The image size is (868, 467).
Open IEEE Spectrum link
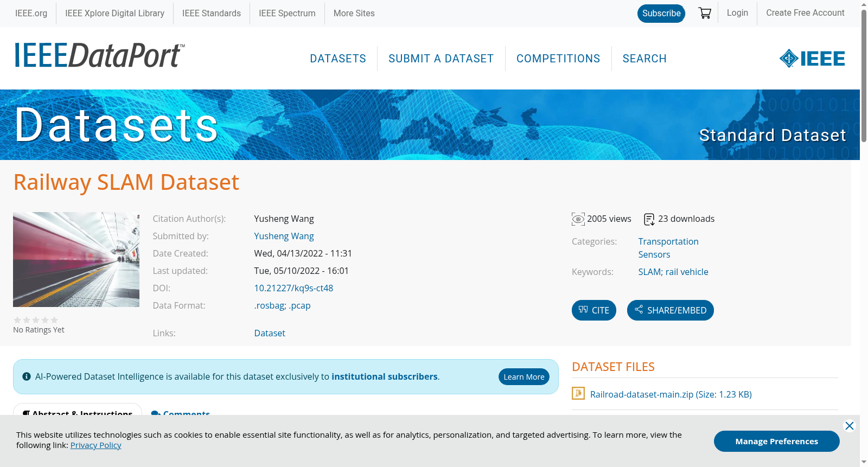287,13
